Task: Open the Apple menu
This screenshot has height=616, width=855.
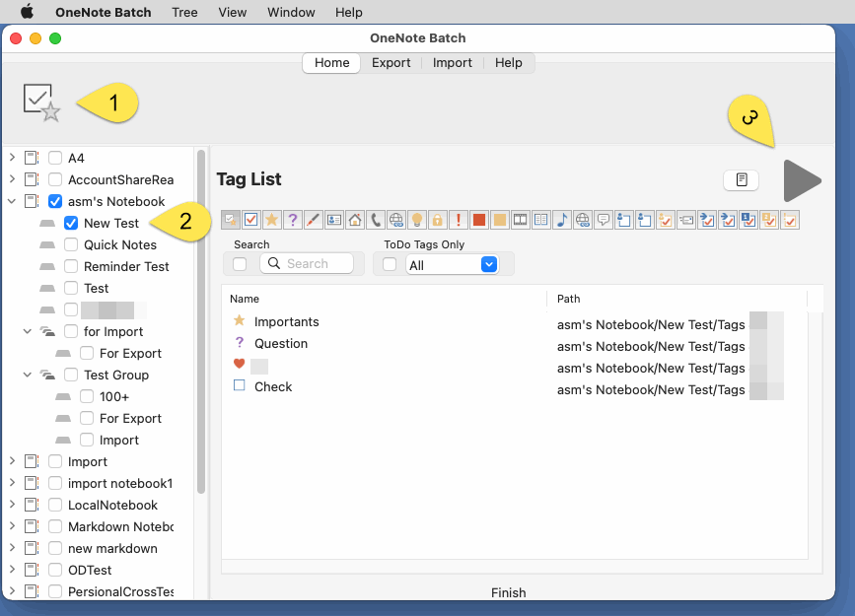Action: 27,12
